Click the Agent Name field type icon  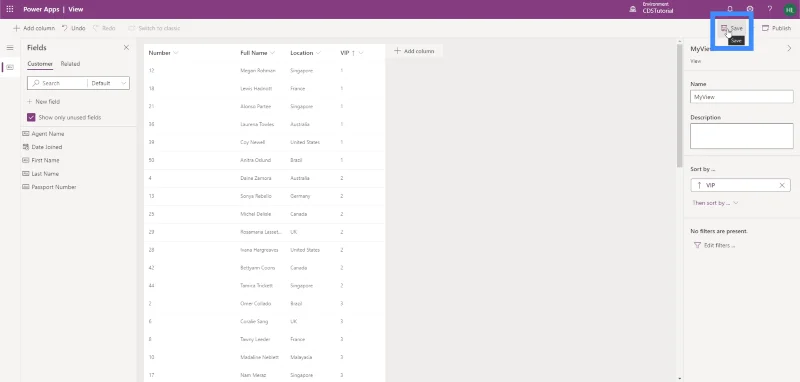26,134
